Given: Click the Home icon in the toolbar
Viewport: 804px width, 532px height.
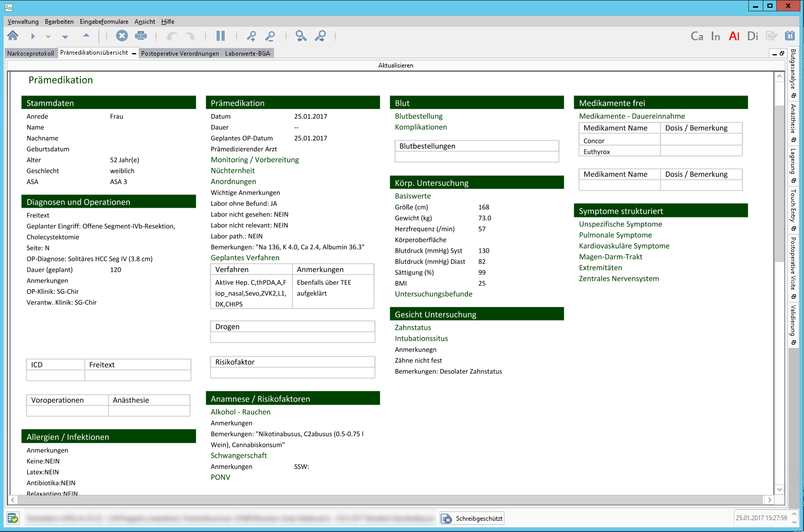Looking at the screenshot, I should tap(13, 36).
